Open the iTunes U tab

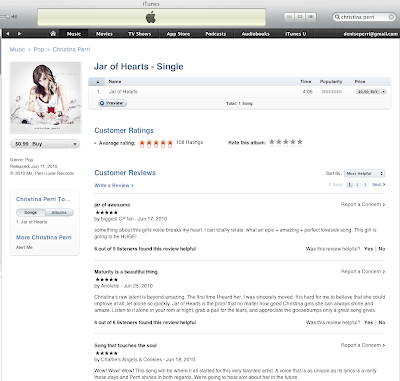click(295, 34)
